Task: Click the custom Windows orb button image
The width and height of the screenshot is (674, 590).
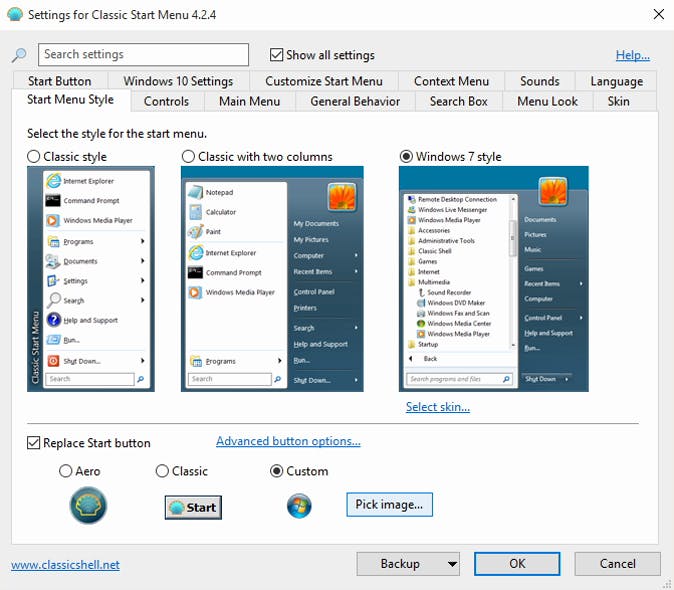Action: pos(299,506)
